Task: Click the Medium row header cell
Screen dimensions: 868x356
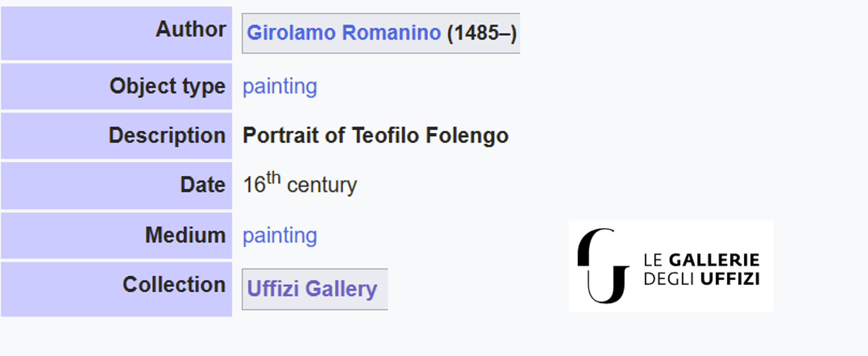Action: (116, 235)
